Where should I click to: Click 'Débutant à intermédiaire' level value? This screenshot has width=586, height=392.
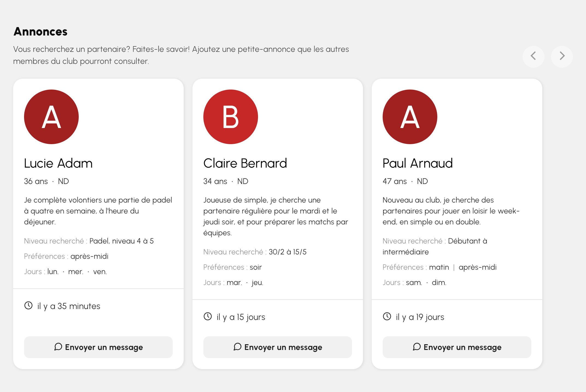pos(435,247)
